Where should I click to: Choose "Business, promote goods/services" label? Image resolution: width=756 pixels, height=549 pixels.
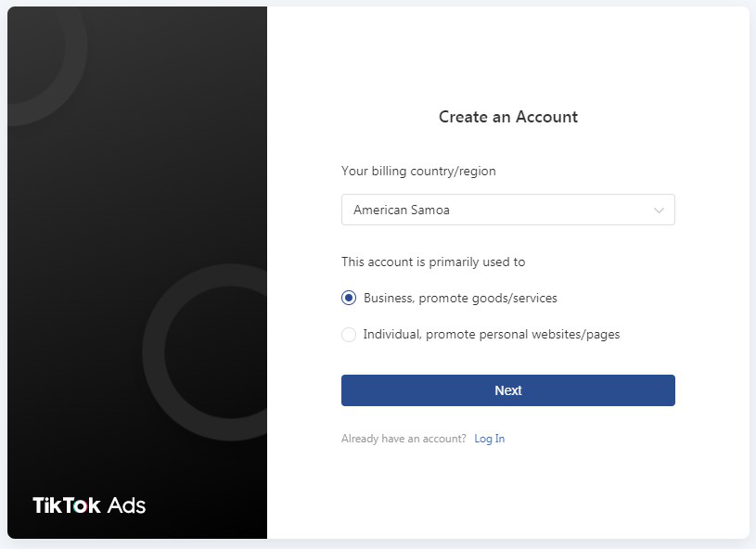[460, 298]
